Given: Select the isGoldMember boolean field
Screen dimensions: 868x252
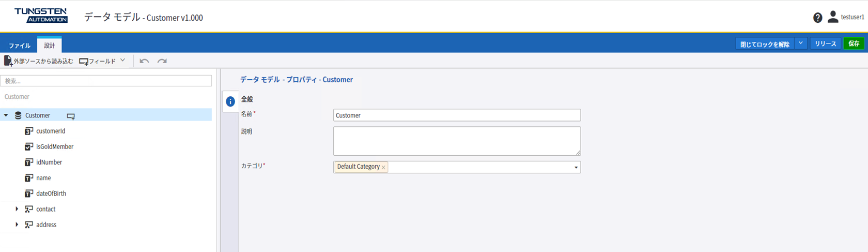Looking at the screenshot, I should click(x=55, y=147).
